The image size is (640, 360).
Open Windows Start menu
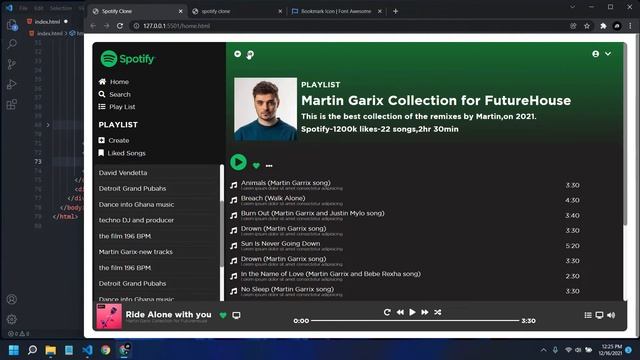[13, 350]
